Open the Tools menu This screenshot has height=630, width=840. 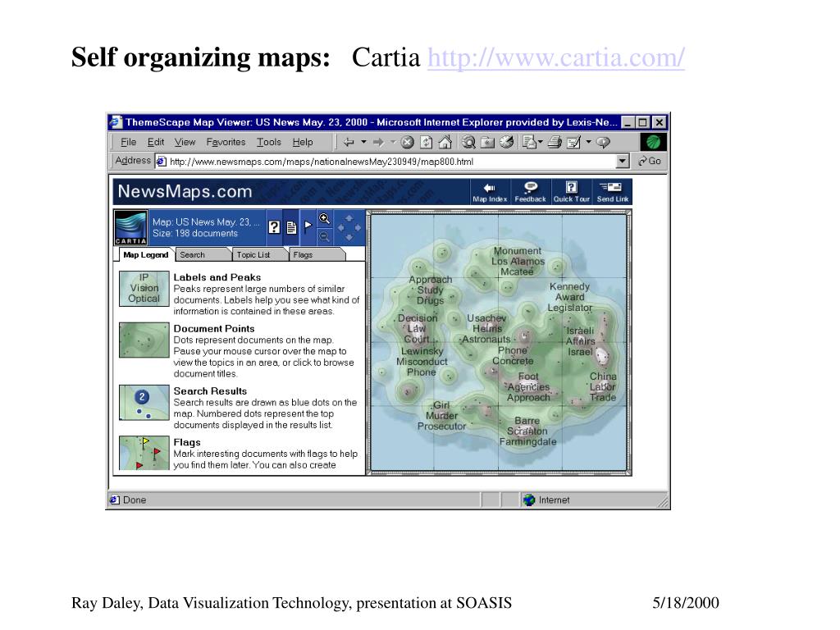point(268,142)
